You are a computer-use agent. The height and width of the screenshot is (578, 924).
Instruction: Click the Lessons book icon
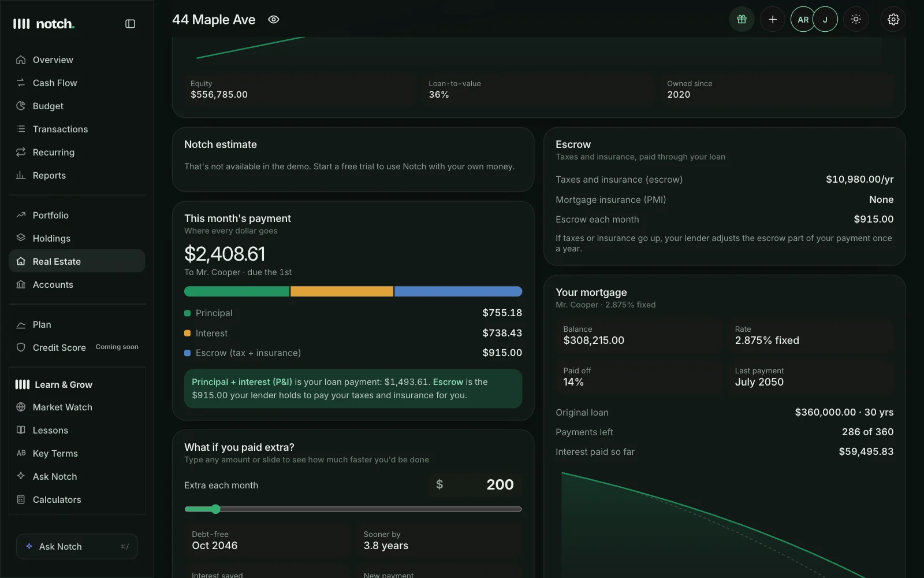21,430
